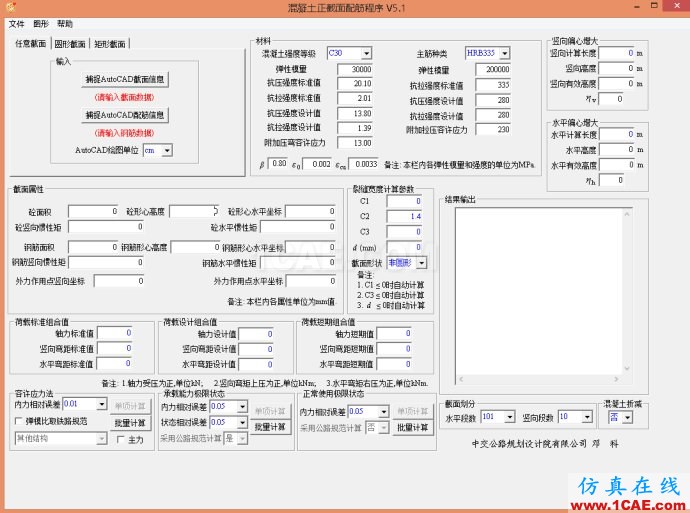The image size is (690, 513).
Task: Click the 竖向高度 input field
Action: (x=617, y=69)
